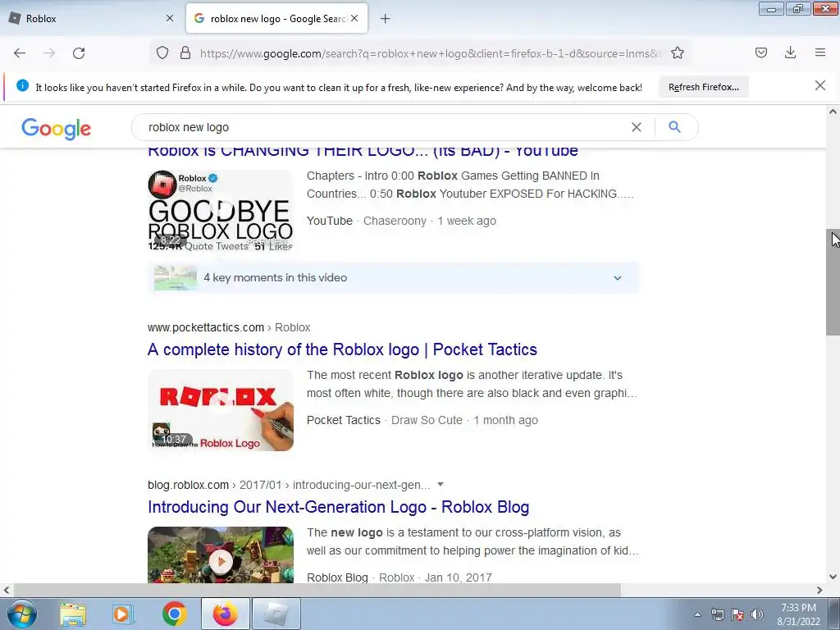Close the Roblox tab
Screen dimensions: 840x630
(x=170, y=18)
